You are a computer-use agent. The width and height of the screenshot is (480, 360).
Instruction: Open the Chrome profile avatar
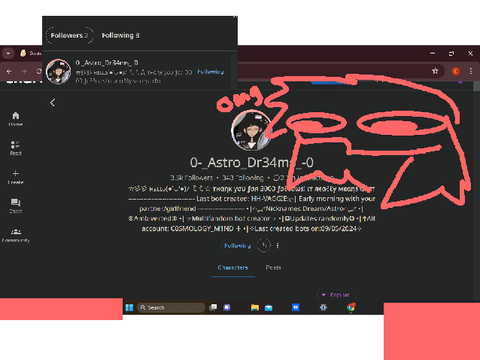456,71
